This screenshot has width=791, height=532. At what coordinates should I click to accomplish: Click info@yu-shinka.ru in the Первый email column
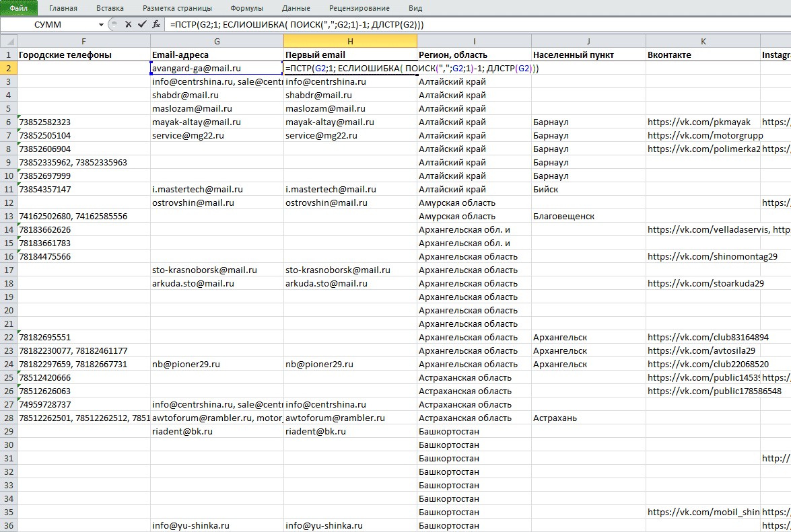point(350,525)
